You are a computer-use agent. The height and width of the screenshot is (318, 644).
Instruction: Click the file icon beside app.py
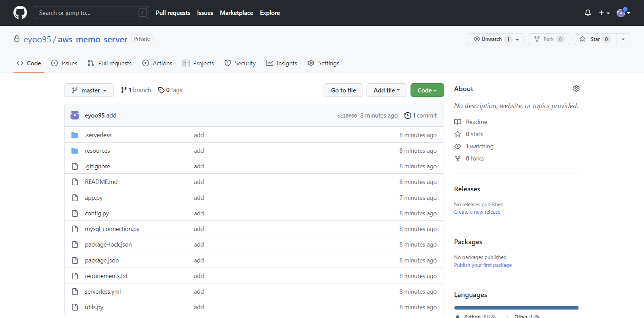[x=75, y=198]
